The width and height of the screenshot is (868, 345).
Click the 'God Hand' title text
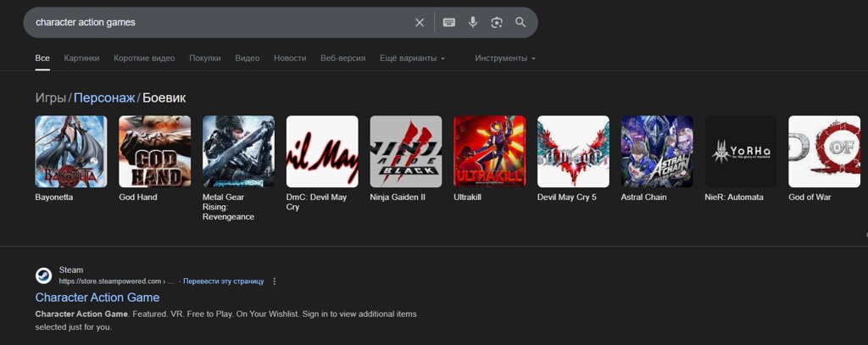pos(138,198)
